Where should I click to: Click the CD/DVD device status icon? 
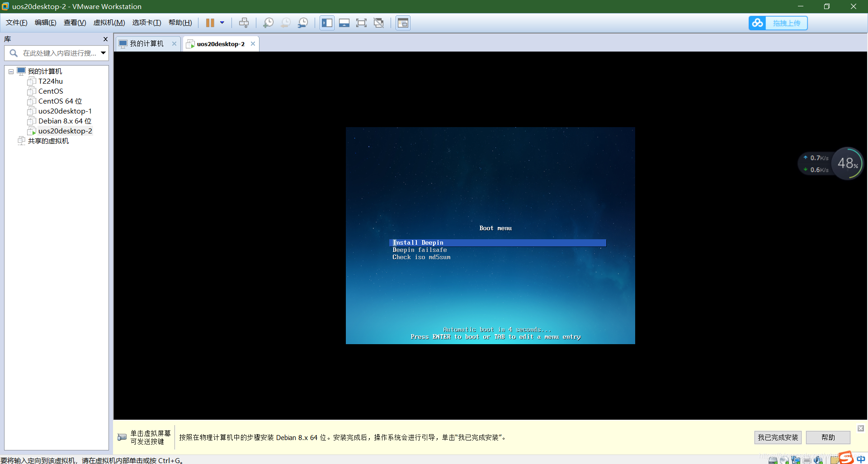pos(784,460)
